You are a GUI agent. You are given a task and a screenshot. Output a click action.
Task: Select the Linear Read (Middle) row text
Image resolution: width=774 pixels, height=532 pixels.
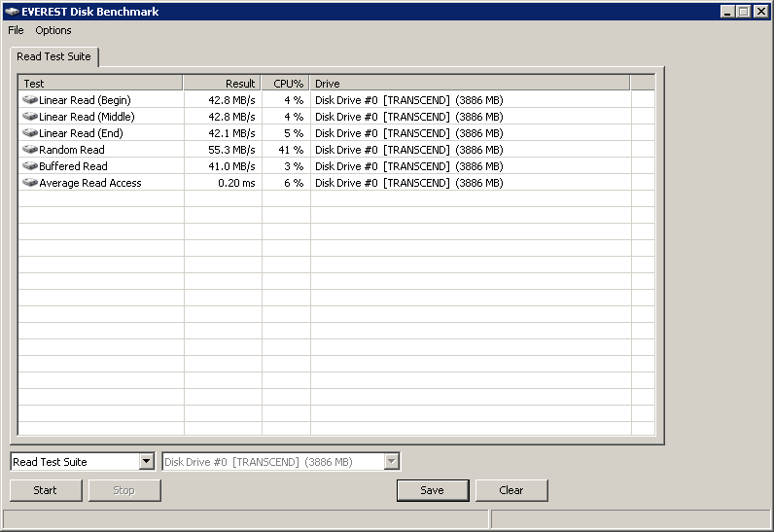(x=87, y=117)
